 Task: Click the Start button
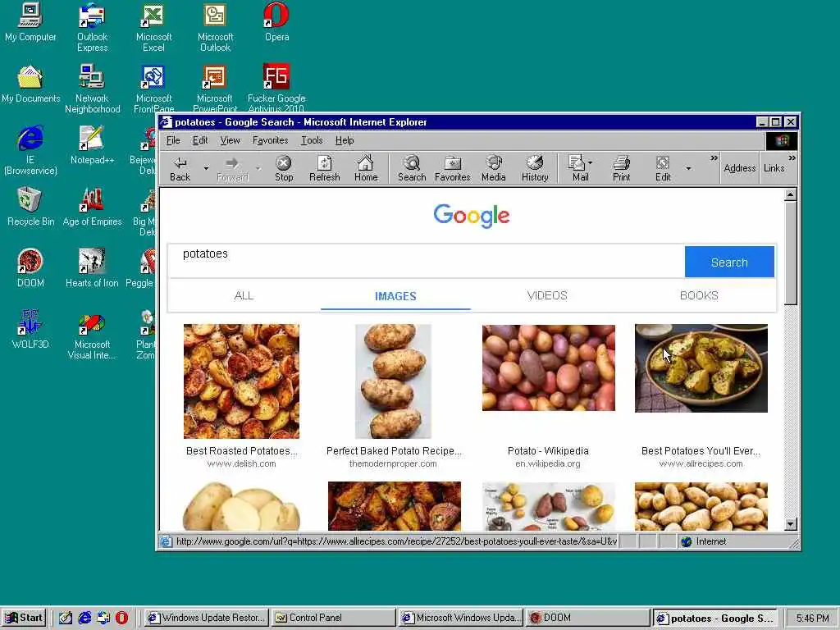[24, 618]
